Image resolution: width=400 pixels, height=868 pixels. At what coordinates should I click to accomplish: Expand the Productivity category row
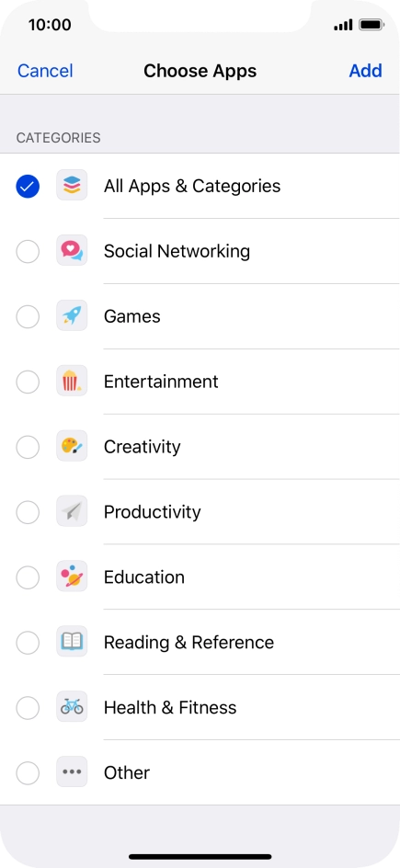click(x=200, y=511)
